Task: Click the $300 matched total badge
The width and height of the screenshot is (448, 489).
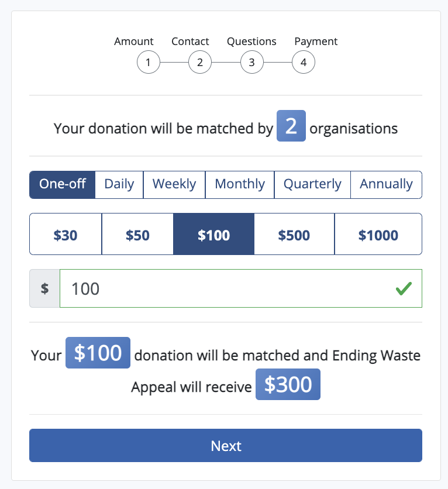Action: [x=288, y=384]
